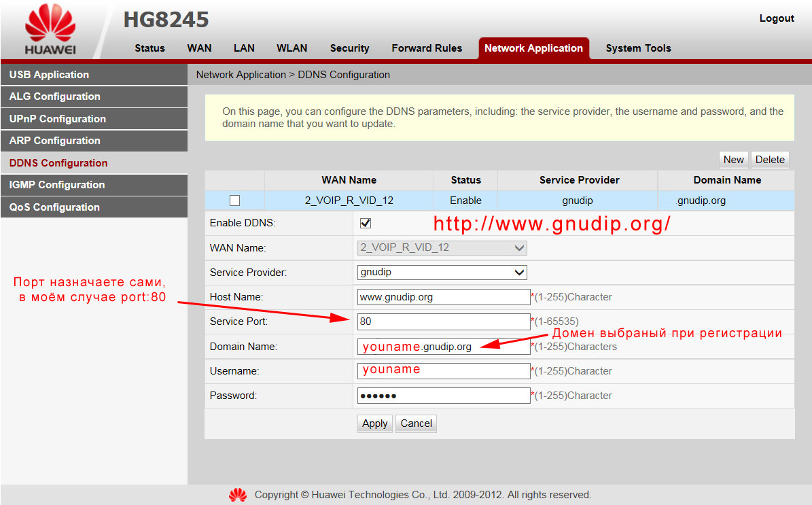Click the New button
The height and width of the screenshot is (505, 812).
[733, 160]
